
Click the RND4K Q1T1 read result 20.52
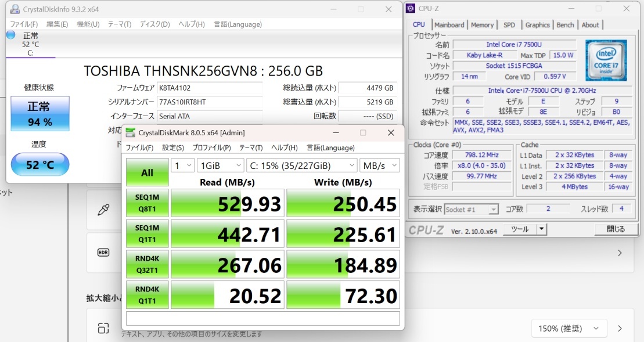[228, 295]
